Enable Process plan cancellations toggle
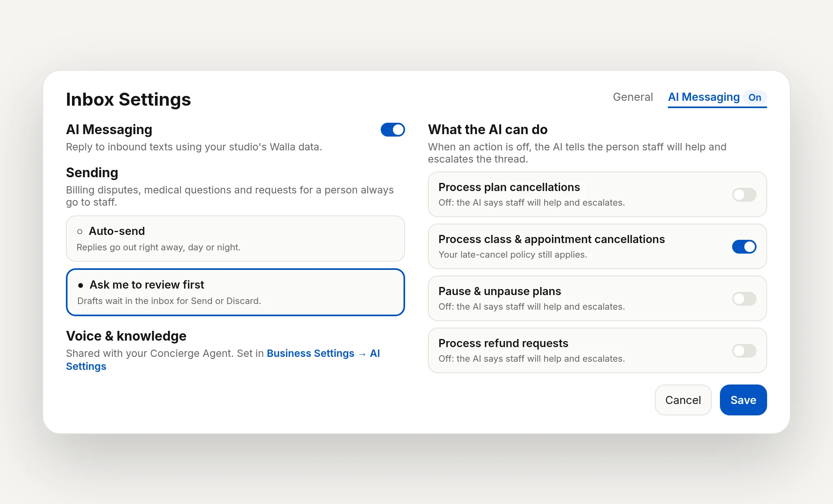The image size is (833, 504). (744, 195)
